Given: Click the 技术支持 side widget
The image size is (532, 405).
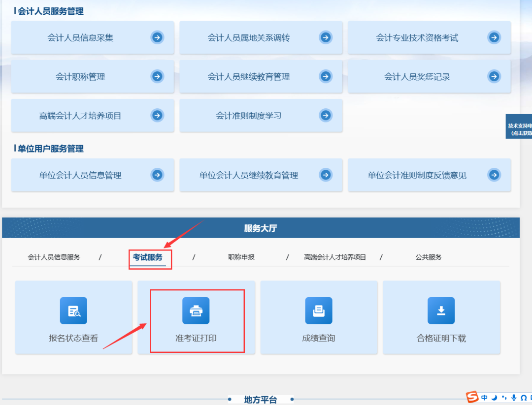Looking at the screenshot, I should click(519, 126).
